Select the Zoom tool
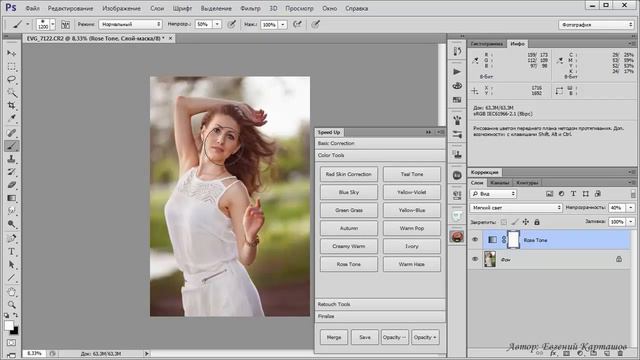This screenshot has width=640, height=360. (11, 304)
